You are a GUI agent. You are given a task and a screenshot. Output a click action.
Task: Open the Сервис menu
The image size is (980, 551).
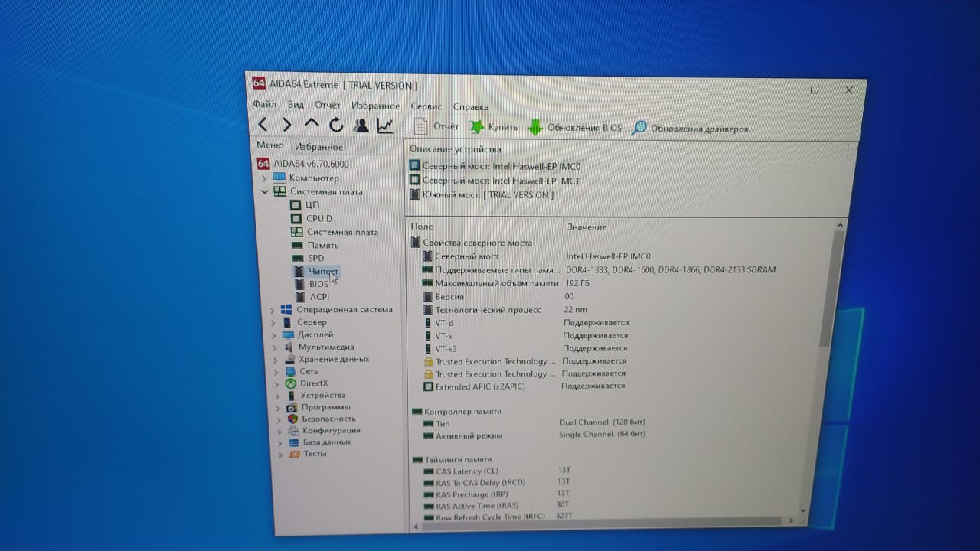tap(426, 106)
